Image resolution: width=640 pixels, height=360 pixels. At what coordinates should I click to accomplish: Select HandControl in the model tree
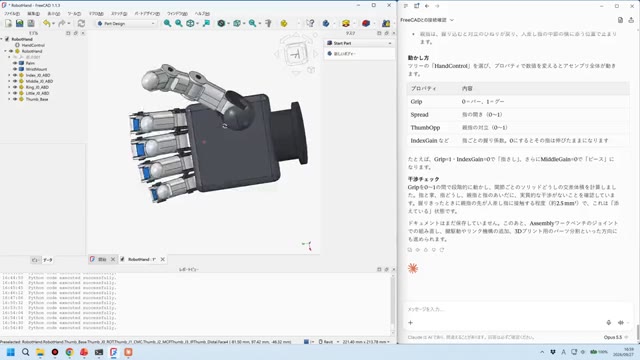pyautogui.click(x=33, y=45)
